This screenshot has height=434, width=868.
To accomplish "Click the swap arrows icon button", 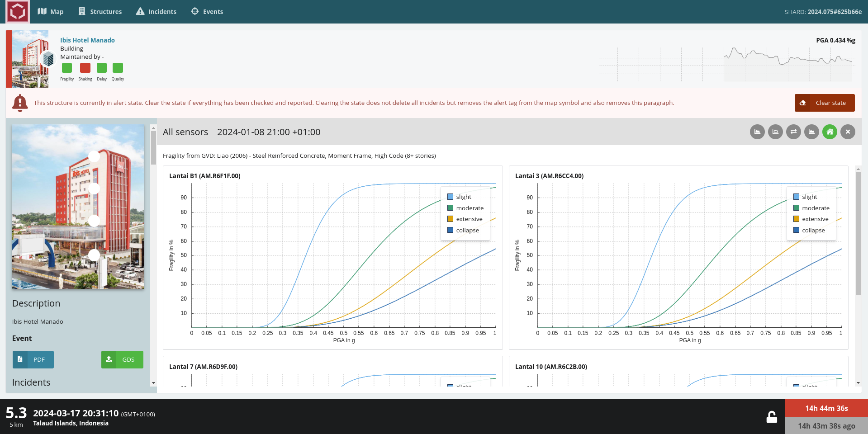I will [x=793, y=132].
